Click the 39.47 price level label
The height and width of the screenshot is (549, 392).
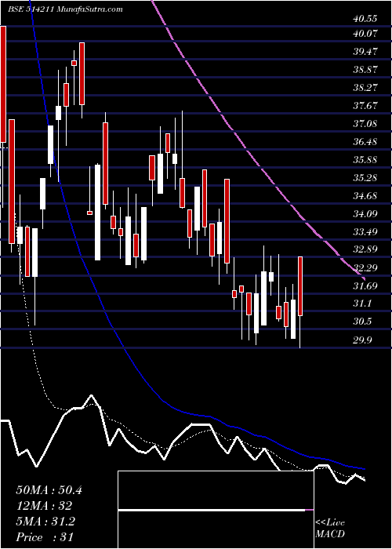click(365, 52)
